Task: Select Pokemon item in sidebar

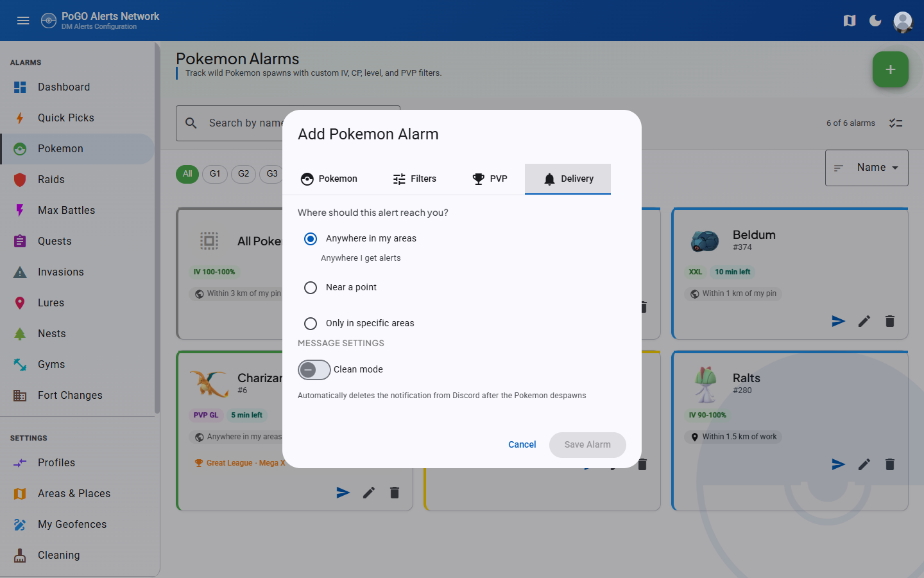Action: (x=77, y=149)
